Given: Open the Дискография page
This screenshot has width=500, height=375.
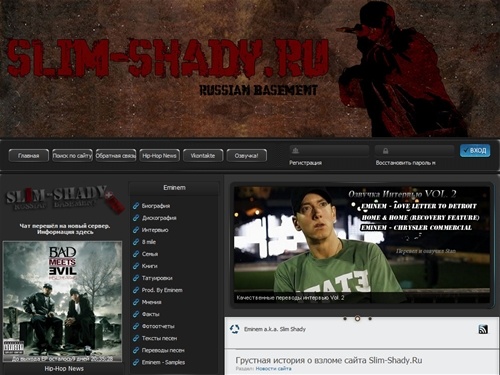Looking at the screenshot, I should [159, 218].
